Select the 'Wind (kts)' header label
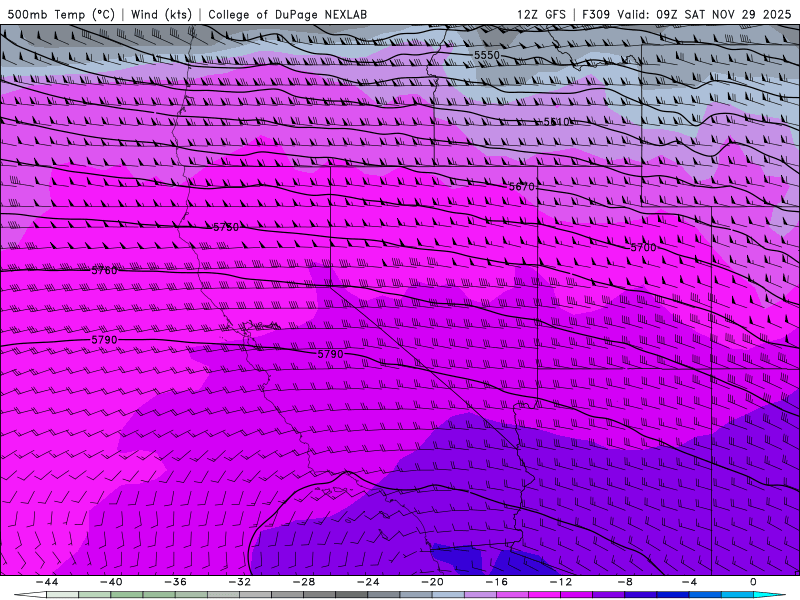Viewport: 800px width, 600px height. coord(161,14)
